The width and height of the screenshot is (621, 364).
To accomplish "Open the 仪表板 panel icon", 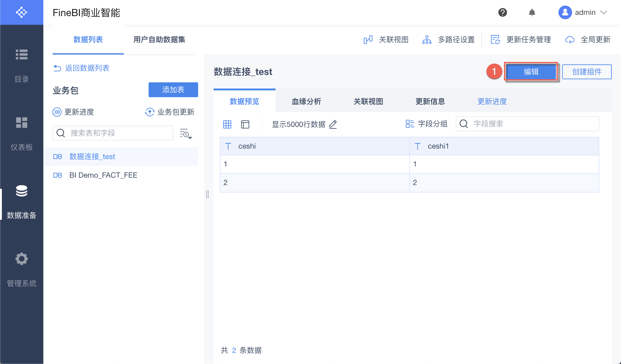I will pyautogui.click(x=22, y=123).
